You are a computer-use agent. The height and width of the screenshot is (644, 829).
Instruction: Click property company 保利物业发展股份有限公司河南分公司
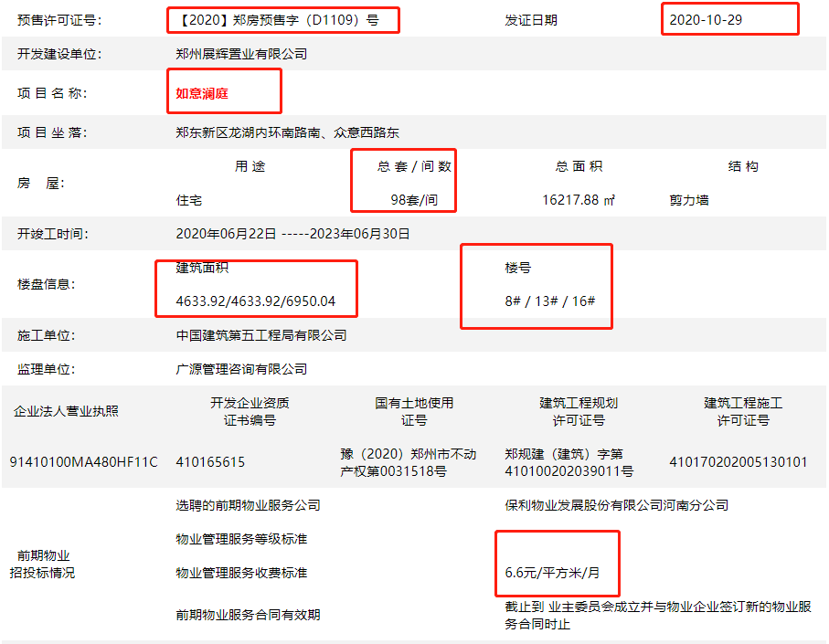pyautogui.click(x=616, y=505)
